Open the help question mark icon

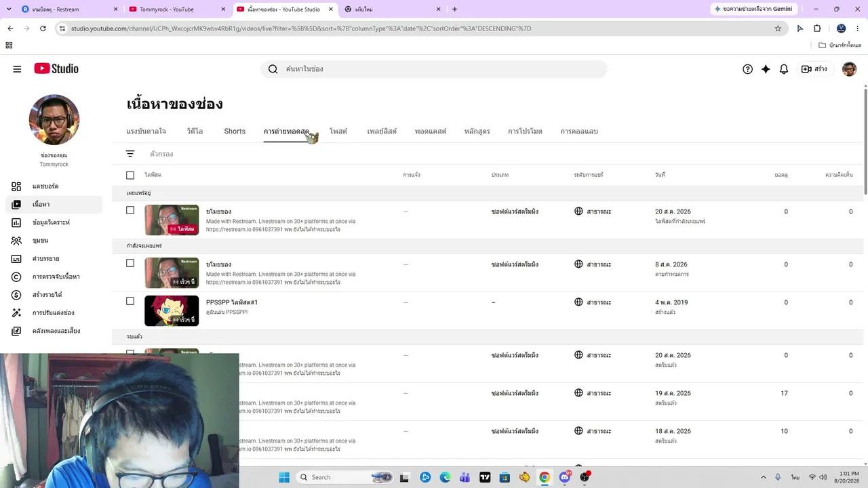(747, 69)
